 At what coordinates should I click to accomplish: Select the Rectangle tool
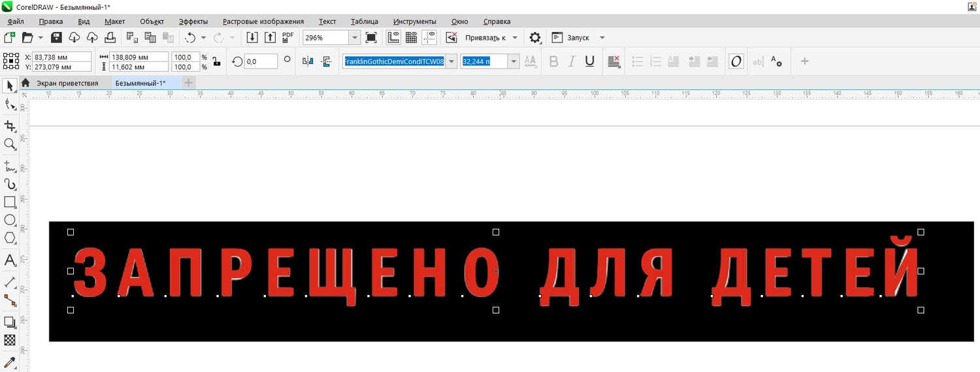tap(10, 202)
